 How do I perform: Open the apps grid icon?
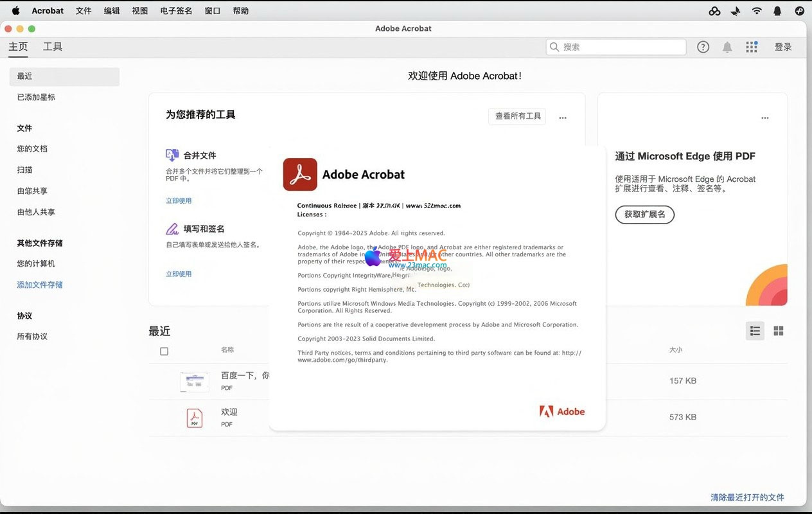click(x=751, y=47)
